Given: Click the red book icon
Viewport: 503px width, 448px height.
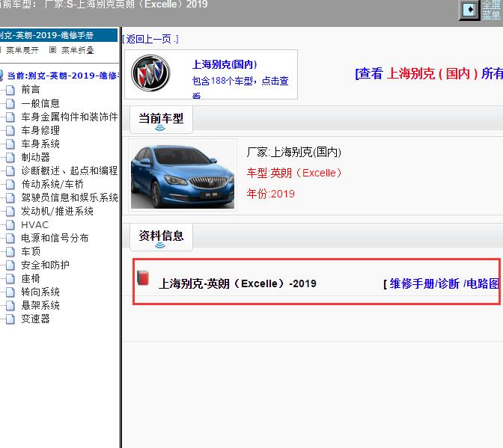Looking at the screenshot, I should click(143, 277).
